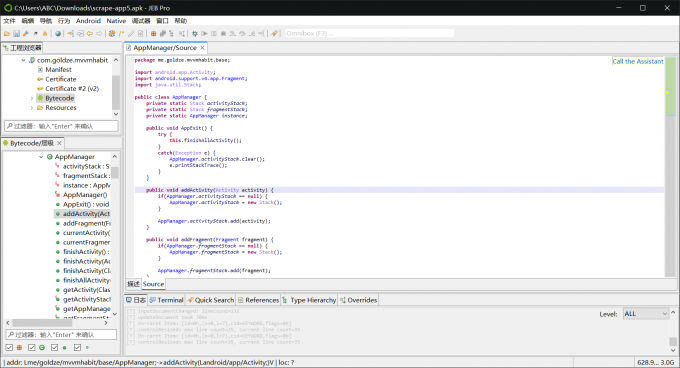Expand the Bytecode tree node
This screenshot has width=680, height=368.
point(32,98)
